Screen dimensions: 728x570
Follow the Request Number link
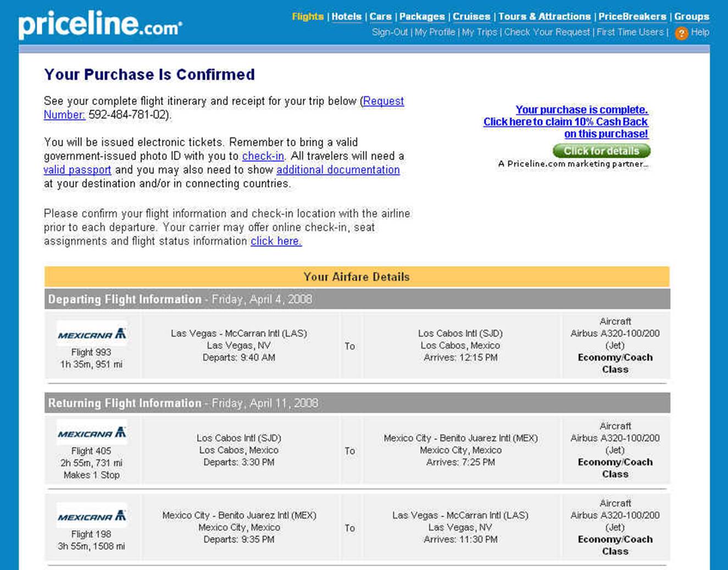[x=383, y=101]
